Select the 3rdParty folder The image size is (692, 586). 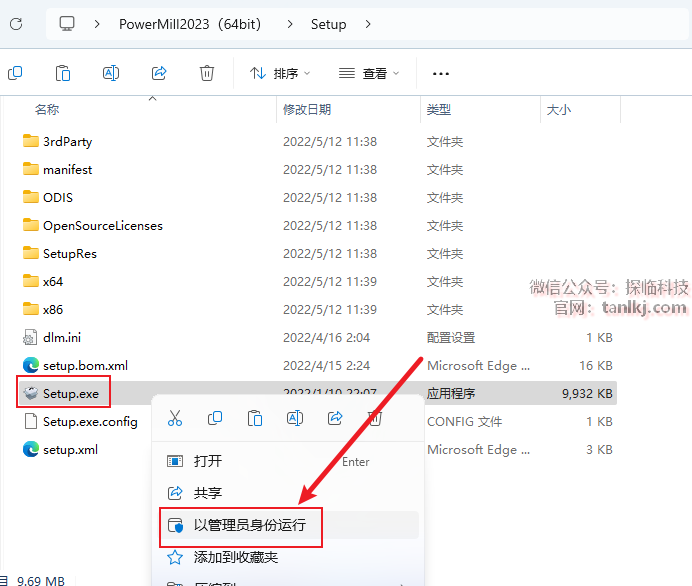[x=68, y=142]
